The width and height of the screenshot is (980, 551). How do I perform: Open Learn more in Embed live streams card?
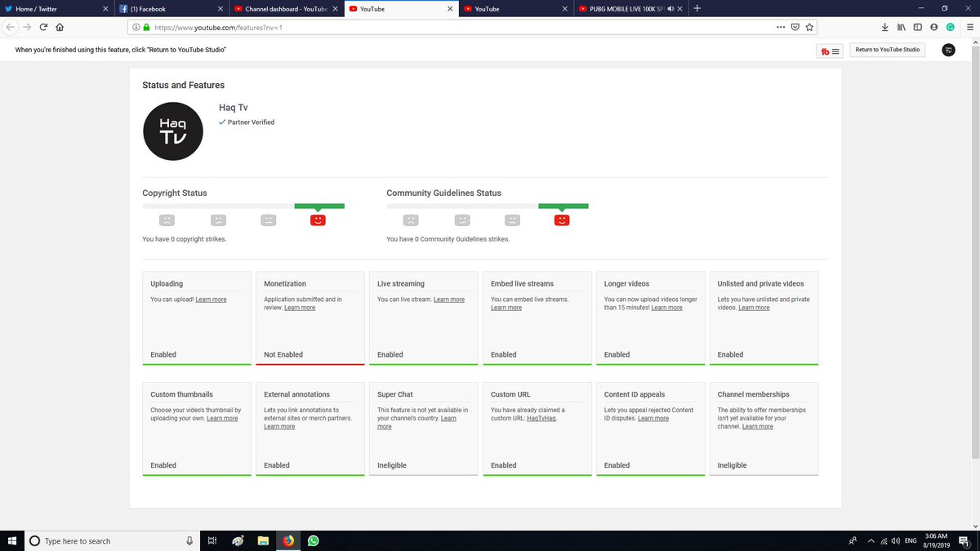tap(506, 308)
